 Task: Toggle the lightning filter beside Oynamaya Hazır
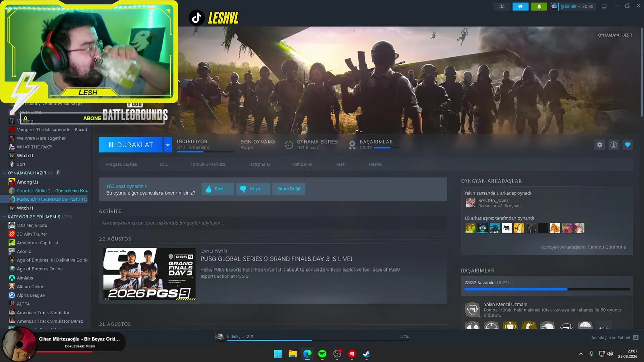click(58, 173)
